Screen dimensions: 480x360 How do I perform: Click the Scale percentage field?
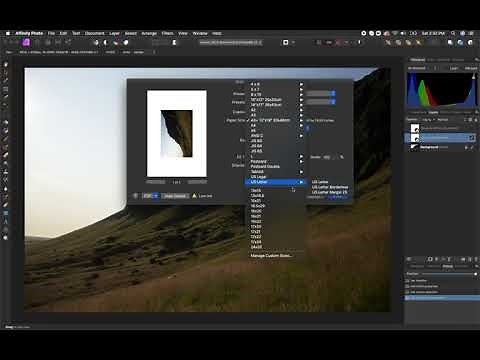tap(327, 157)
